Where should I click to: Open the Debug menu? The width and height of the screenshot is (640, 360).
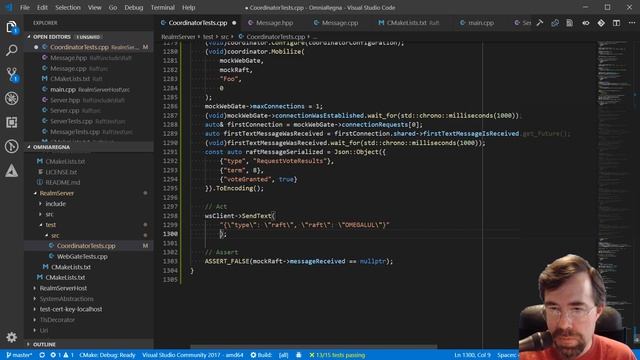[x=133, y=7]
